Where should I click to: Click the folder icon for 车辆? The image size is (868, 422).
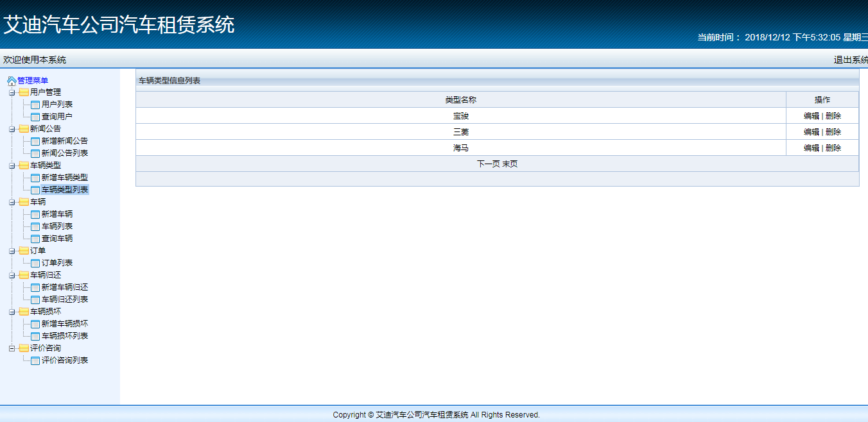click(x=24, y=202)
